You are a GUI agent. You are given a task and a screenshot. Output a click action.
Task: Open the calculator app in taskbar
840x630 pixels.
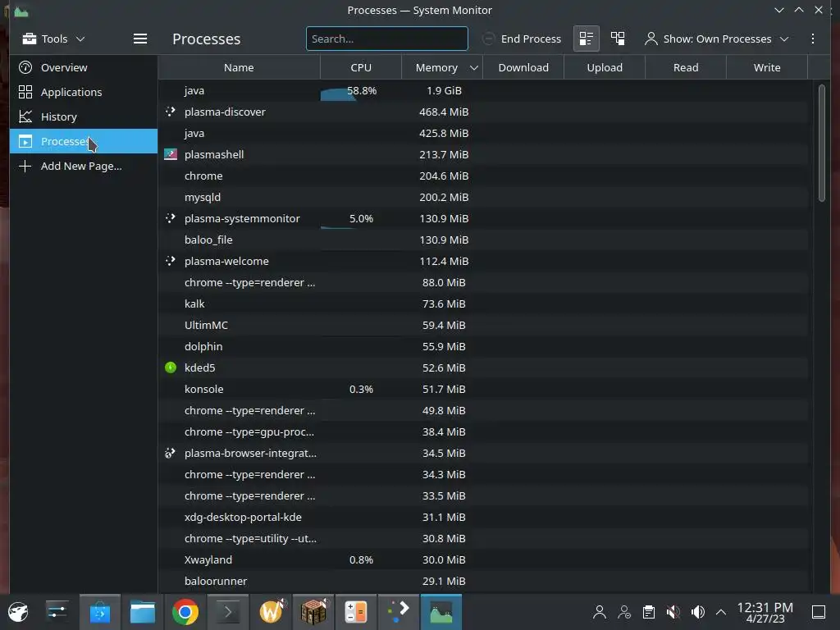pos(356,612)
